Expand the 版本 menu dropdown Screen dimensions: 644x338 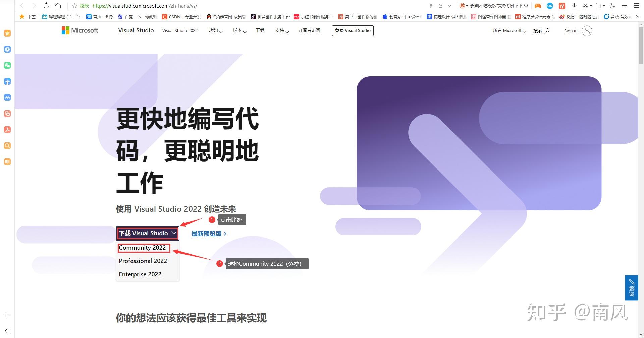(240, 31)
